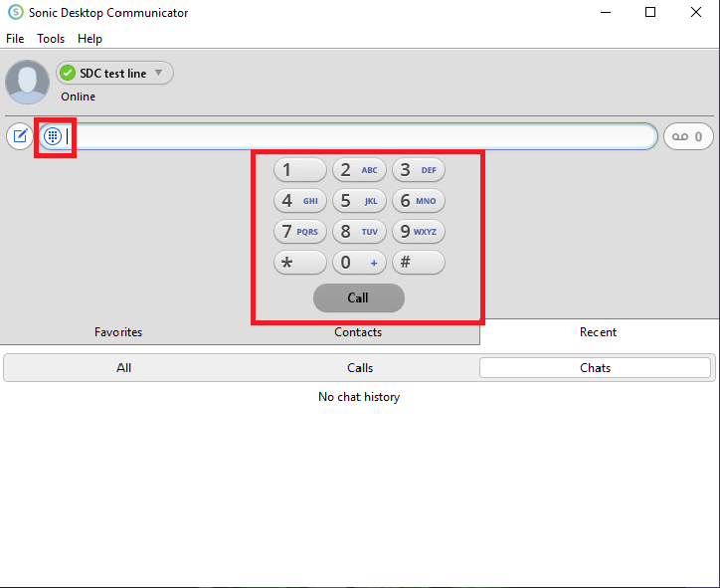Maximize the Sonic Desktop Communicator window
This screenshot has height=588, width=720.
pyautogui.click(x=650, y=12)
